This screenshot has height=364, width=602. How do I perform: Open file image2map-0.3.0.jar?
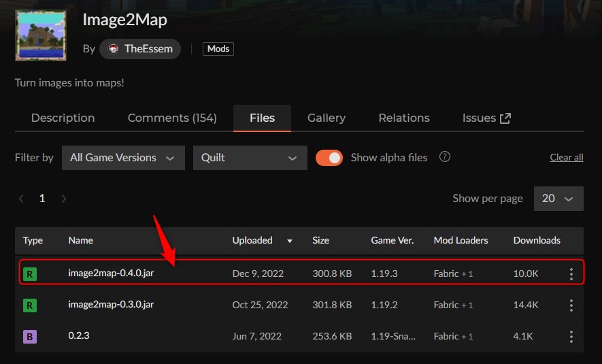111,305
